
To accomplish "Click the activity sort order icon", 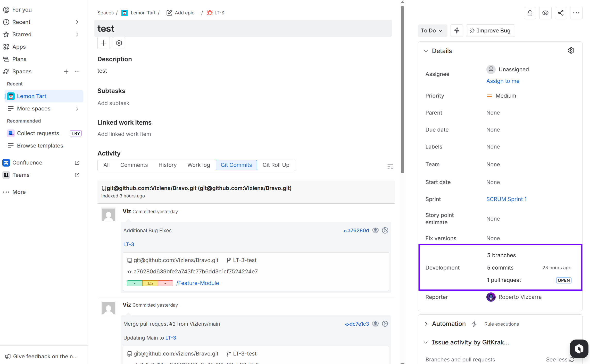I will point(390,167).
